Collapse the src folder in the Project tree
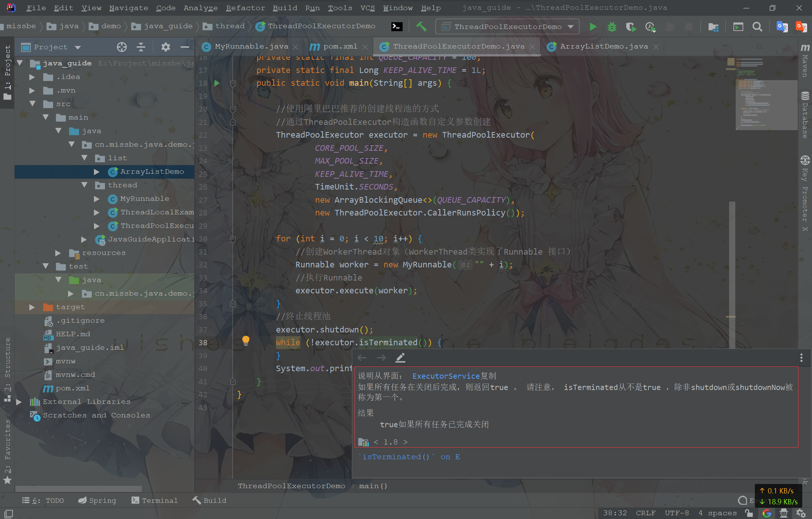Viewport: 812px width, 519px height. coord(33,104)
